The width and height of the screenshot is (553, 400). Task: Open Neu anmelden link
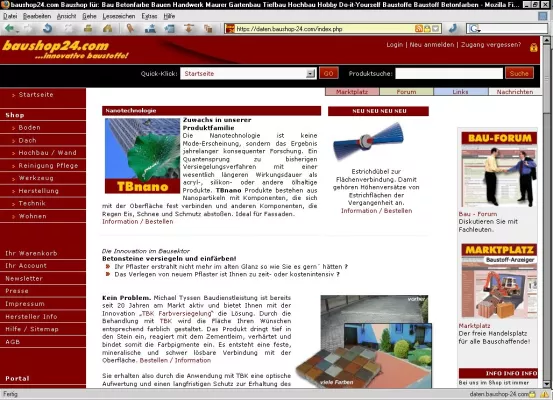432,45
